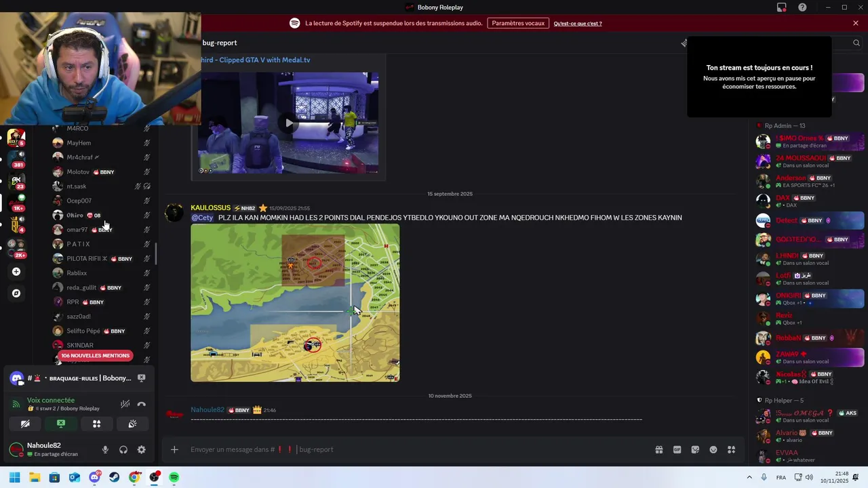Image resolution: width=868 pixels, height=488 pixels.
Task: Open server icon with badge 5
Action: [x=17, y=138]
